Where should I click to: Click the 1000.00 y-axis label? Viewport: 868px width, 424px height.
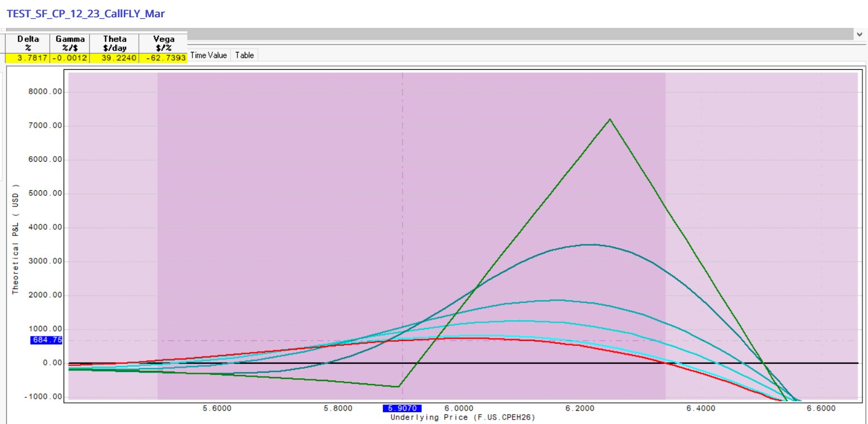coord(46,329)
